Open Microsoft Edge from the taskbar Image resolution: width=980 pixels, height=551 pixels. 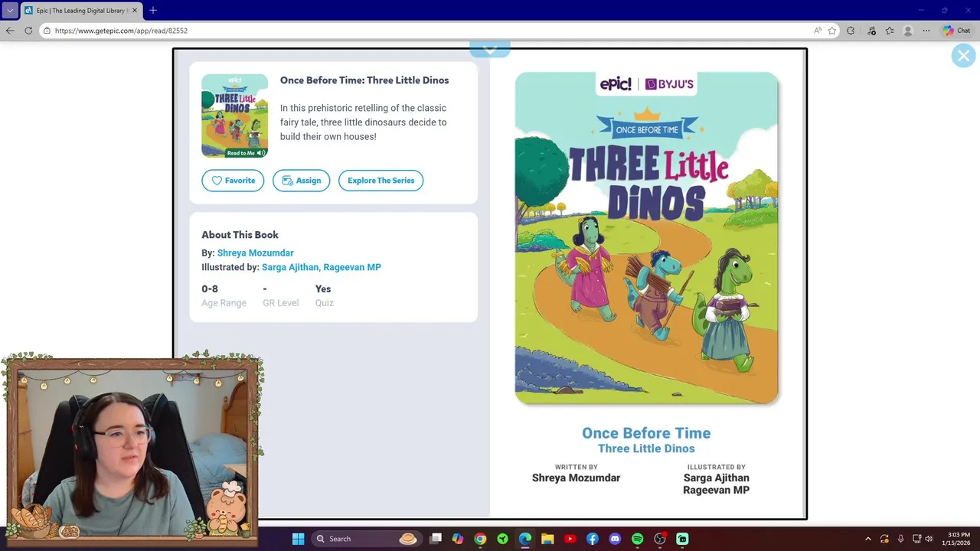tap(525, 539)
